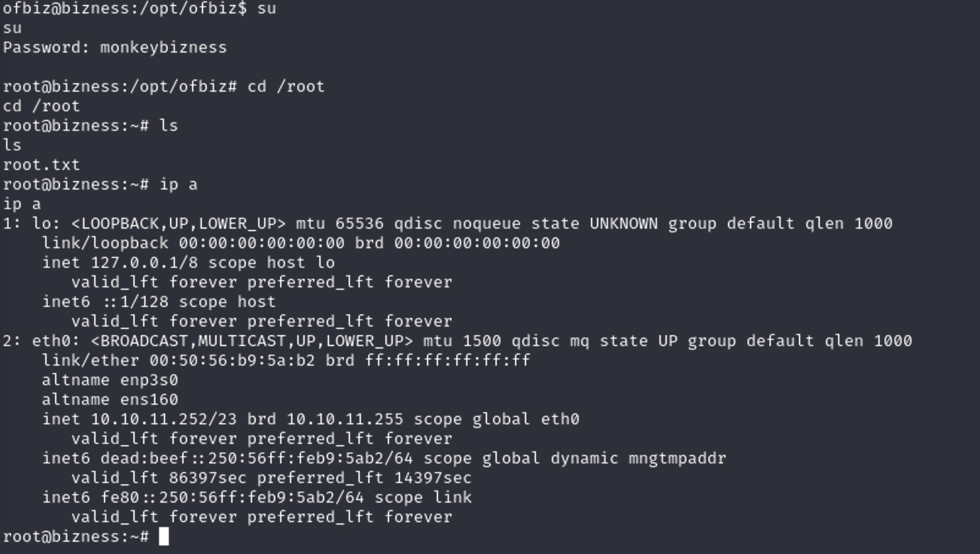Click the loopback address 127.0.0.1/8
980x554 pixels.
[144, 263]
